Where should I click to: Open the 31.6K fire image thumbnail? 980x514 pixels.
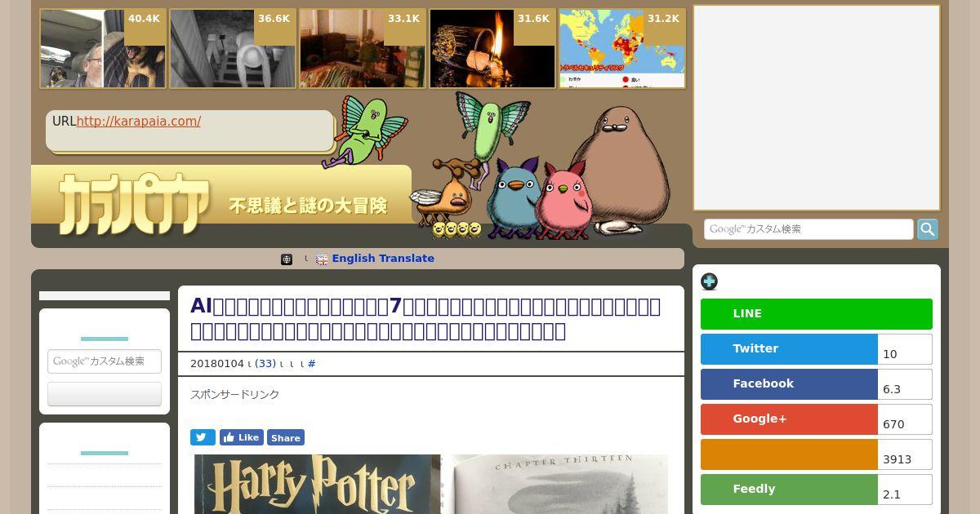(492, 48)
